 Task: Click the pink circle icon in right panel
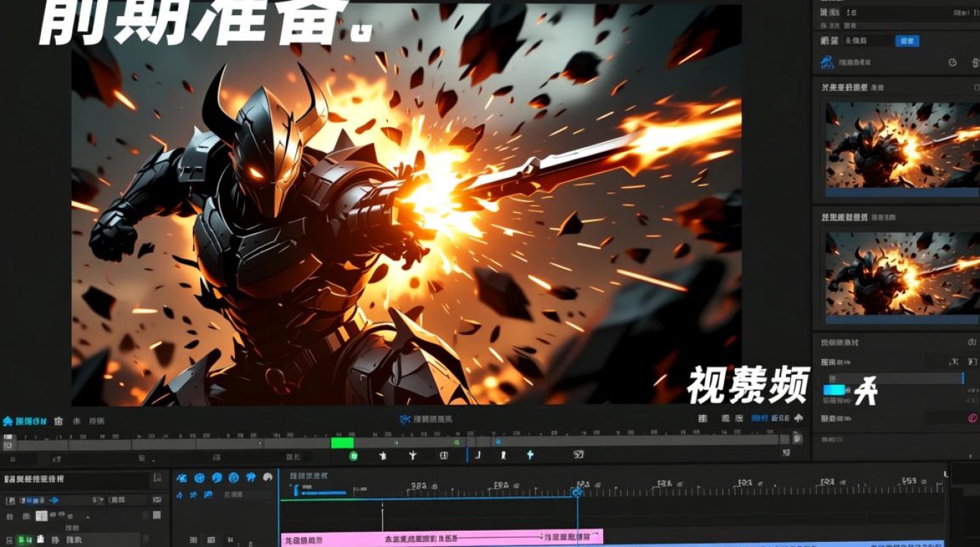click(972, 419)
